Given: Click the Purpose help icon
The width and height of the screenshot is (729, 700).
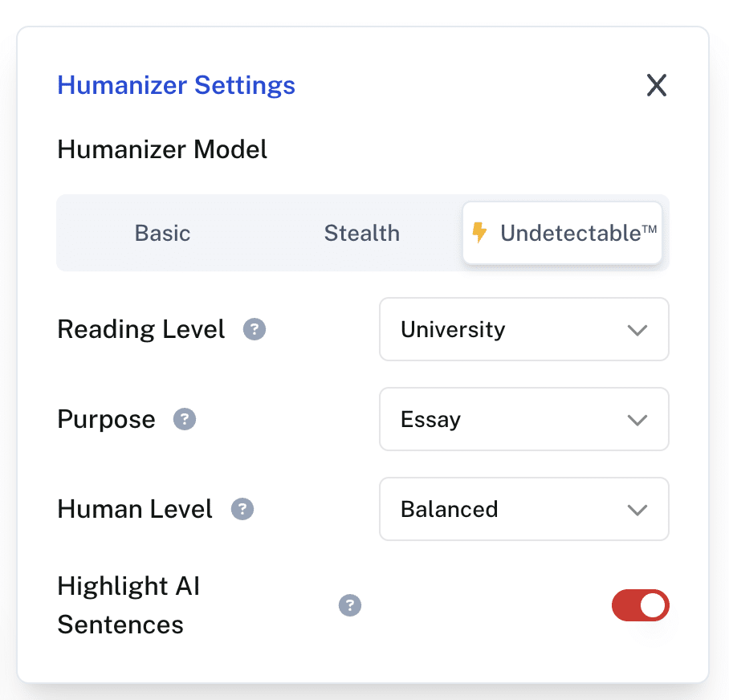Looking at the screenshot, I should click(184, 419).
